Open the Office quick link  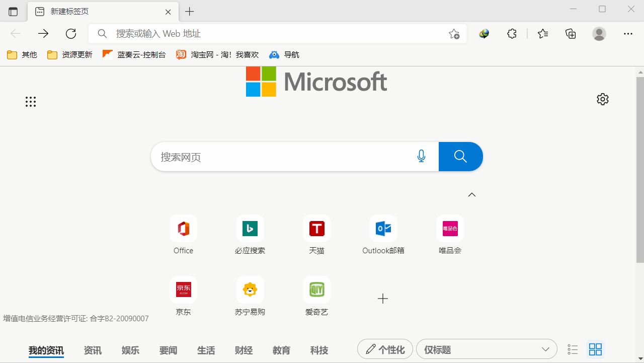[183, 235]
